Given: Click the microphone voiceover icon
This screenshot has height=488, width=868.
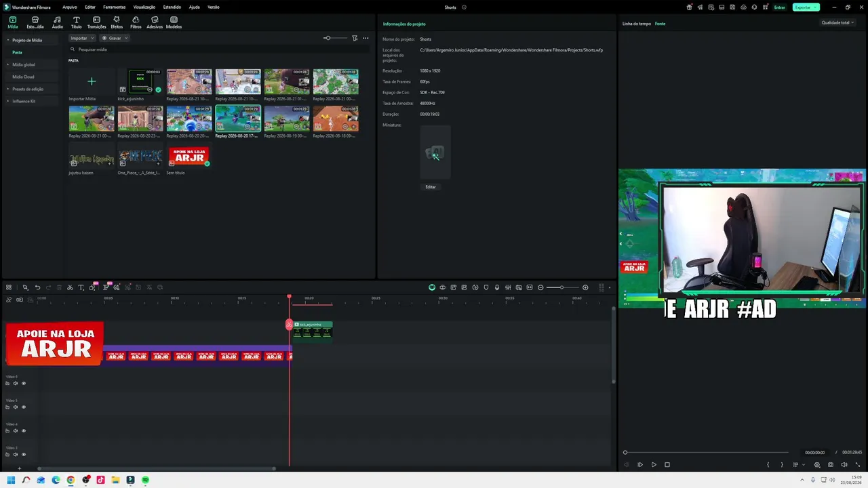Looking at the screenshot, I should pos(497,287).
